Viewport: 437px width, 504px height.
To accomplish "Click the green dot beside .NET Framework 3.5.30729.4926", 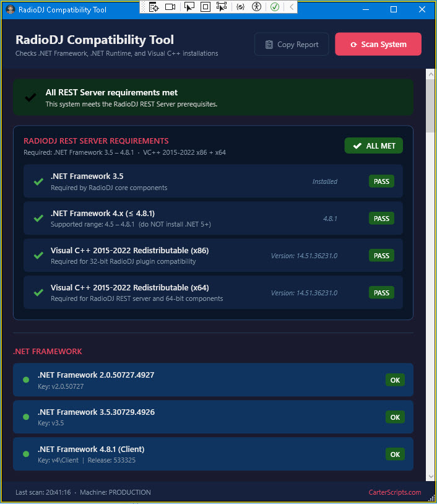I will [x=26, y=417].
